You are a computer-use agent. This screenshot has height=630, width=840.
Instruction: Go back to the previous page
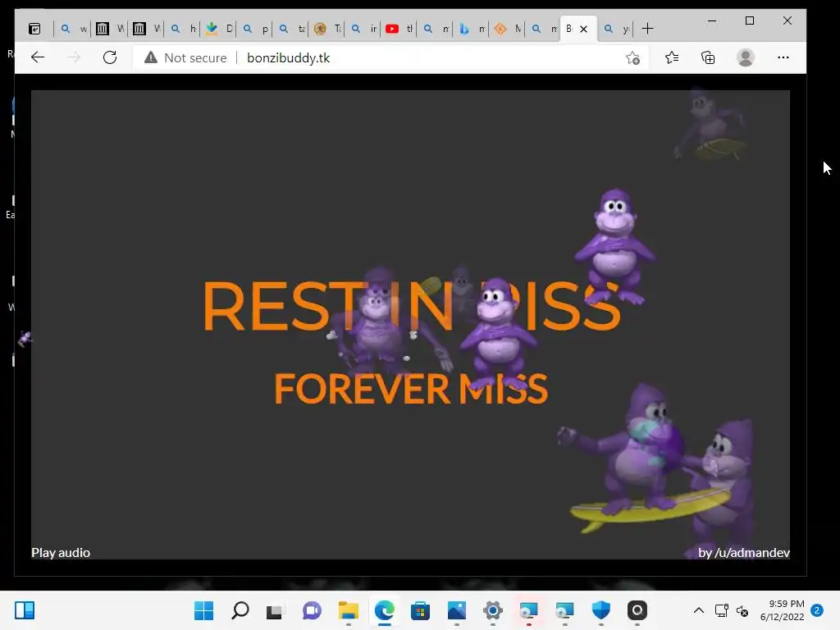(x=38, y=57)
